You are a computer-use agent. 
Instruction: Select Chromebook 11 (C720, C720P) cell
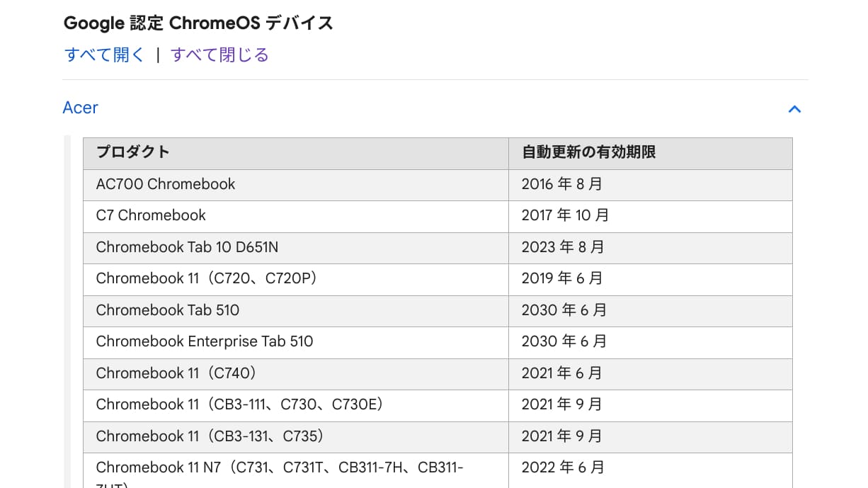(x=296, y=279)
